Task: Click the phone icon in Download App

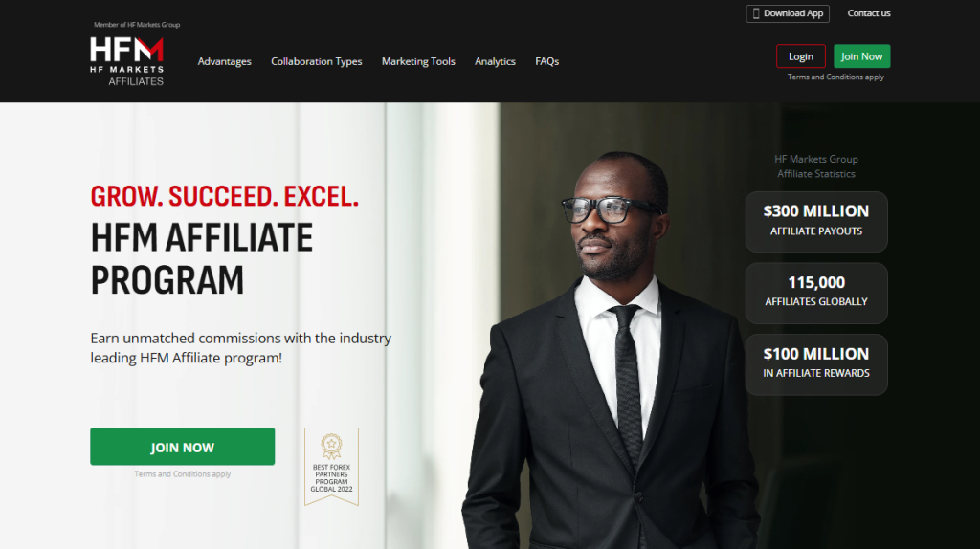Action: pos(756,13)
